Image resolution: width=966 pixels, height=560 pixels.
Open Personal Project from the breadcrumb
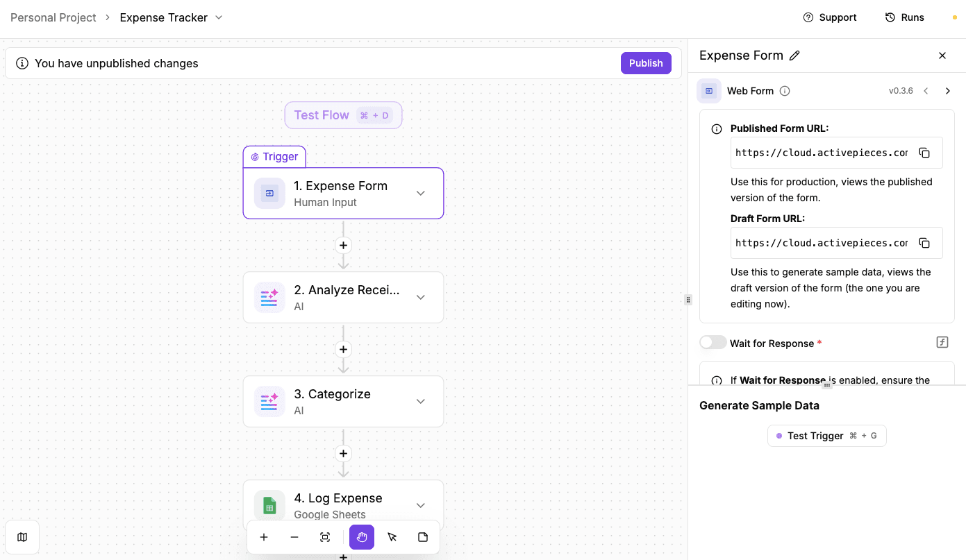[53, 17]
